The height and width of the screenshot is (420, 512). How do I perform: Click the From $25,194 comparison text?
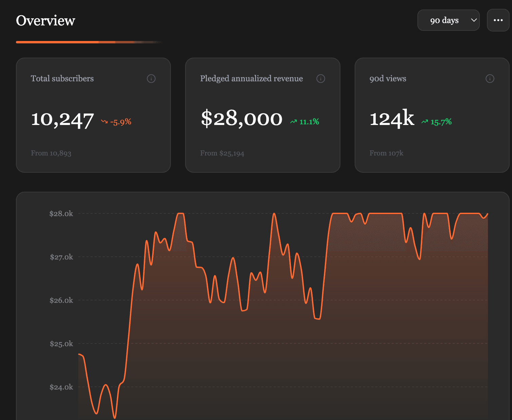pos(222,153)
